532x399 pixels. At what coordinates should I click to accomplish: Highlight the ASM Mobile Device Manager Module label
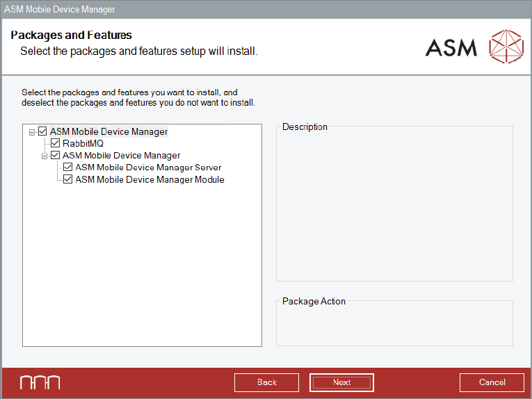[150, 179]
